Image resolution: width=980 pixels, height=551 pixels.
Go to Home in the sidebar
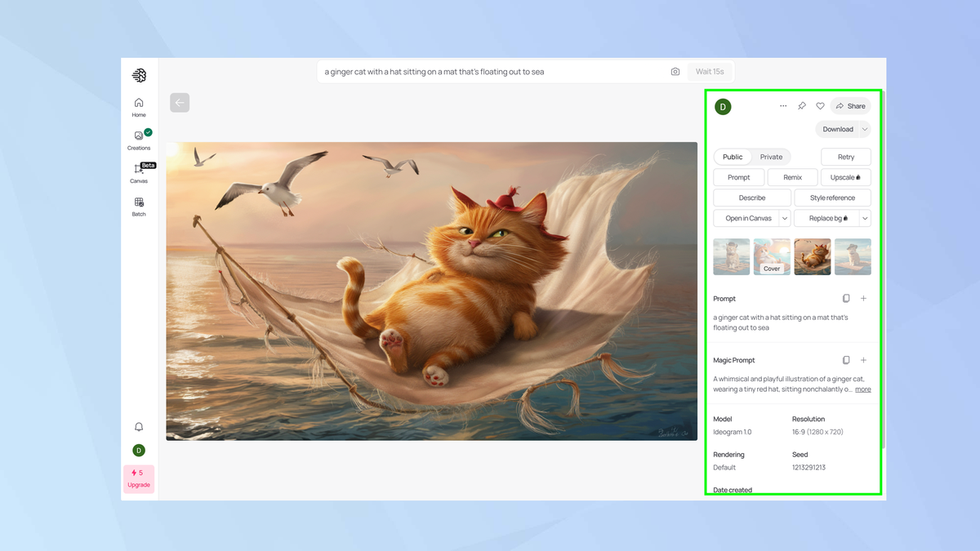139,107
